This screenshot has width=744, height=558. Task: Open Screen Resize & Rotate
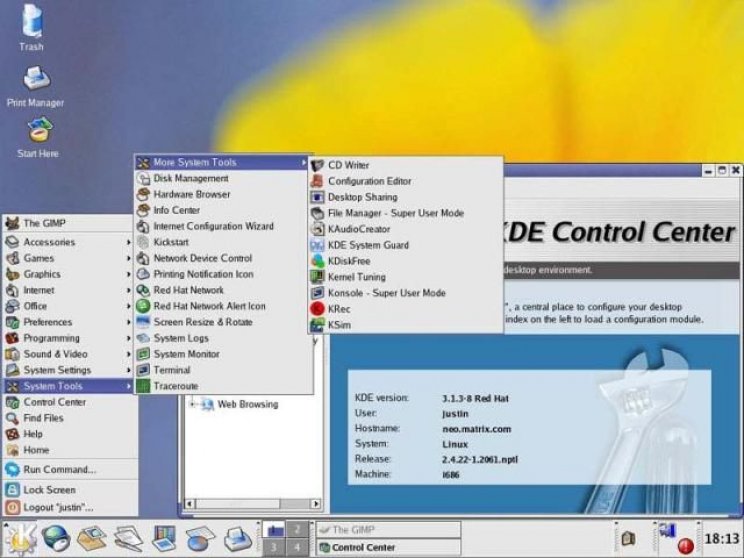tap(223, 322)
